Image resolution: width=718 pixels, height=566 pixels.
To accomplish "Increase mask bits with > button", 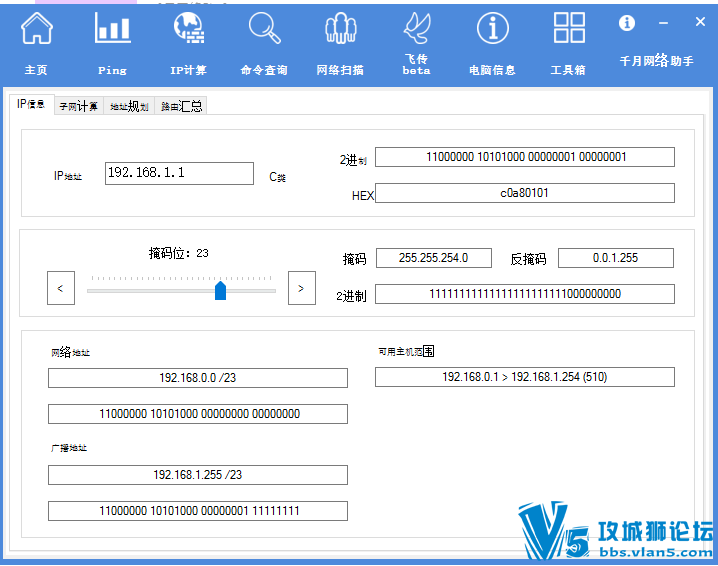I will (x=302, y=288).
